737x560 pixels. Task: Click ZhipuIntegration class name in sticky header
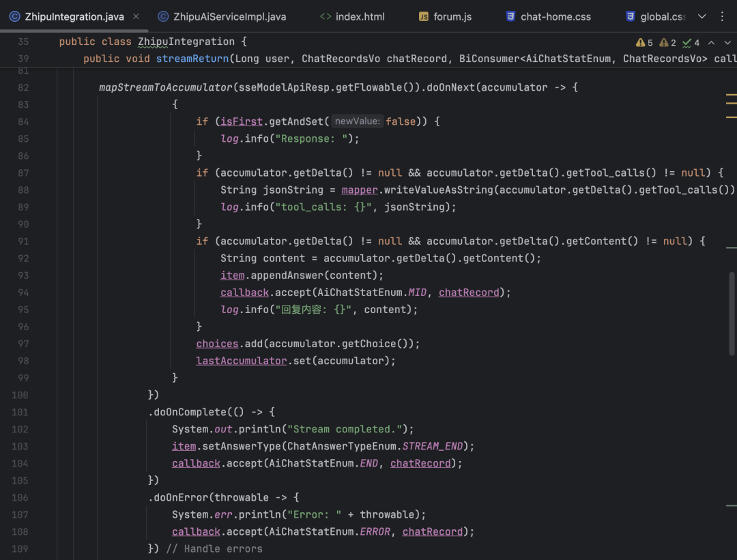tap(186, 42)
